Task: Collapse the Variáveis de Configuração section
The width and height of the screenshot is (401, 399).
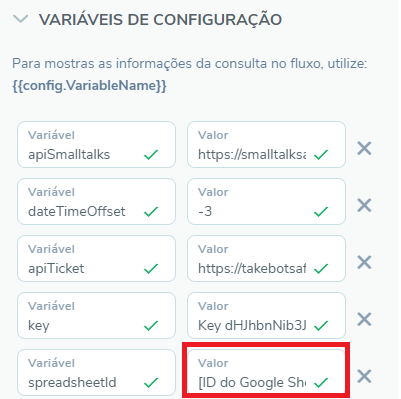Action: [x=21, y=19]
